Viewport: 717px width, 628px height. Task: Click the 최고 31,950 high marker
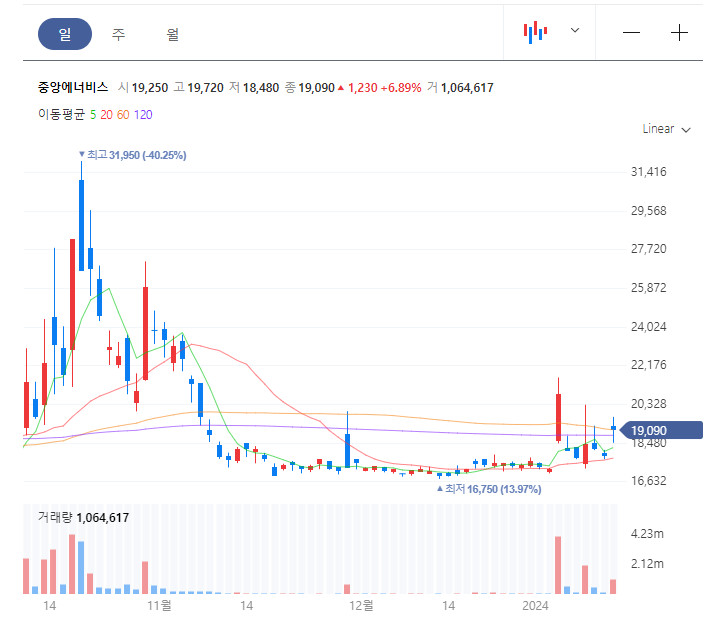(x=133, y=155)
